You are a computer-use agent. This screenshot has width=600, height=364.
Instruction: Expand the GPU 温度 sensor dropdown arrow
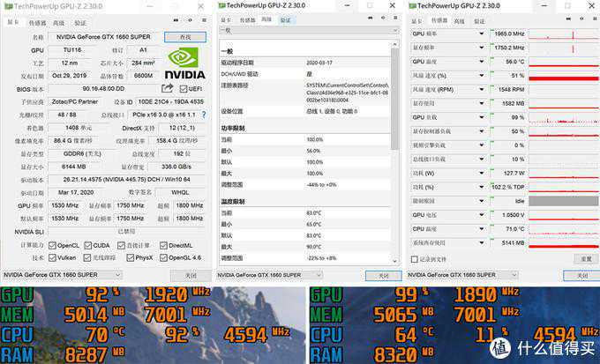coord(482,62)
